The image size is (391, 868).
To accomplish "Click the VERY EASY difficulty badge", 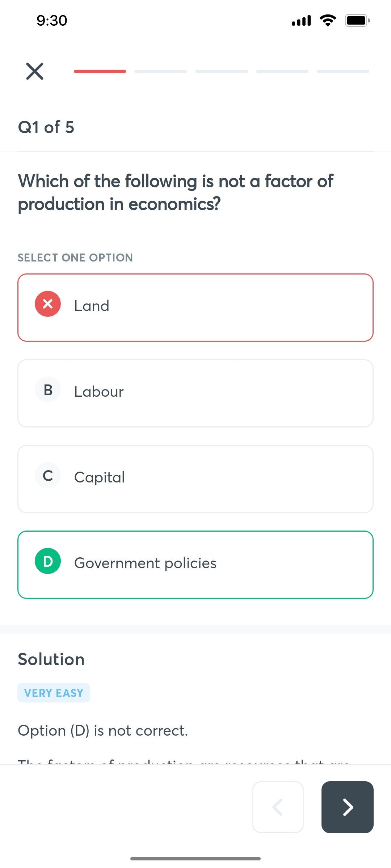I will pyautogui.click(x=54, y=692).
